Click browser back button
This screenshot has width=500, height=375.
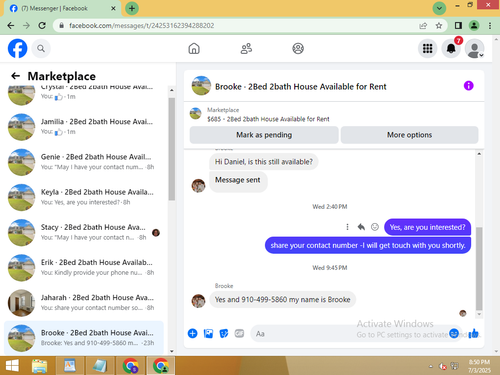[x=11, y=26]
